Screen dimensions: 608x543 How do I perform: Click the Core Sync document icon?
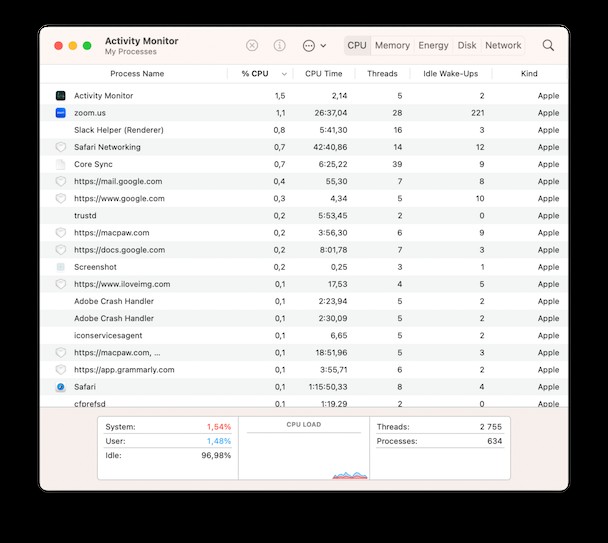(60, 164)
